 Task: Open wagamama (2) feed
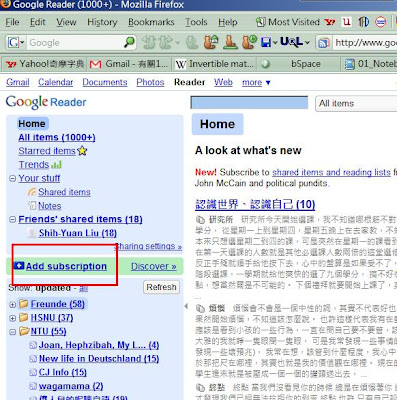(71, 386)
